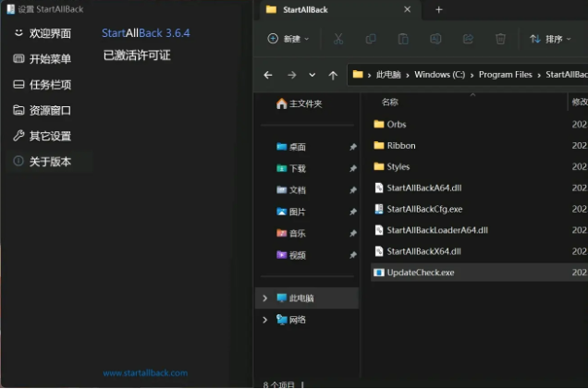Open the 开始菜单 settings section
The image size is (588, 389).
point(50,59)
